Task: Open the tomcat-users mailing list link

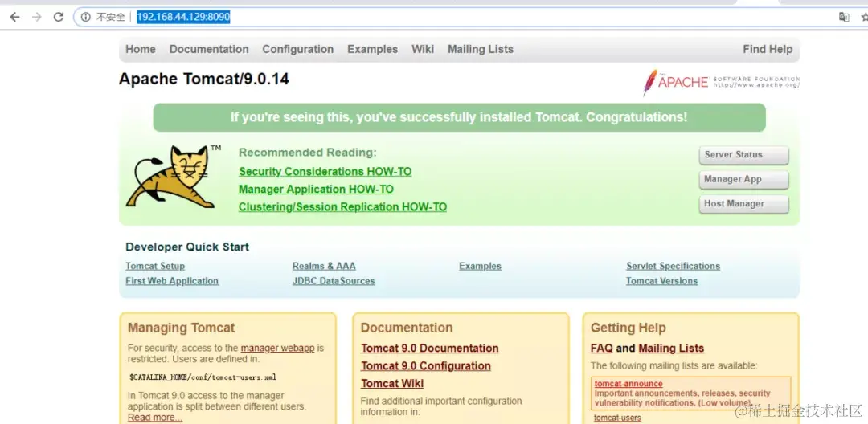Action: [617, 418]
